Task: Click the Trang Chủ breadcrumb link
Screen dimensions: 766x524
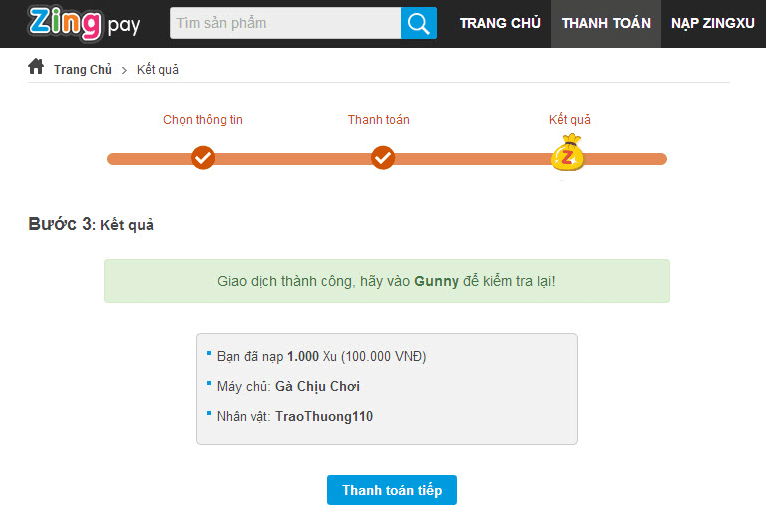Action: click(x=83, y=70)
